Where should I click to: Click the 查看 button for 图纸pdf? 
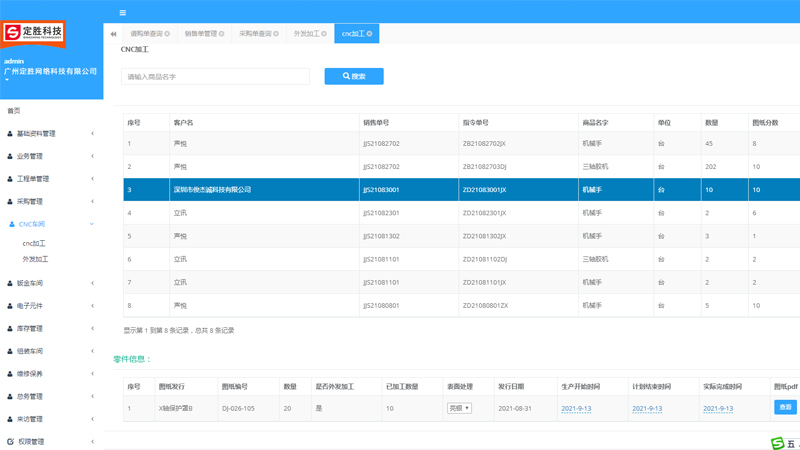(x=785, y=407)
